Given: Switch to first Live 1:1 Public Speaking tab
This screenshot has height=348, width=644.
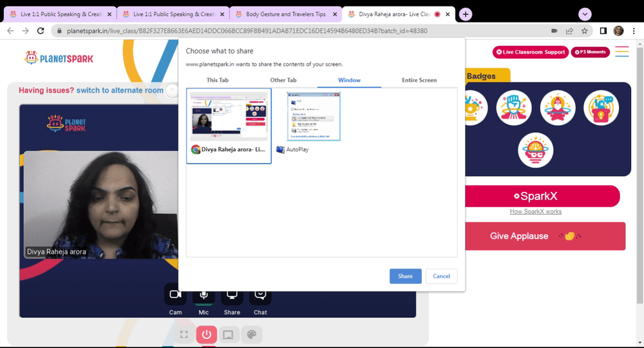Looking at the screenshot, I should coord(61,14).
